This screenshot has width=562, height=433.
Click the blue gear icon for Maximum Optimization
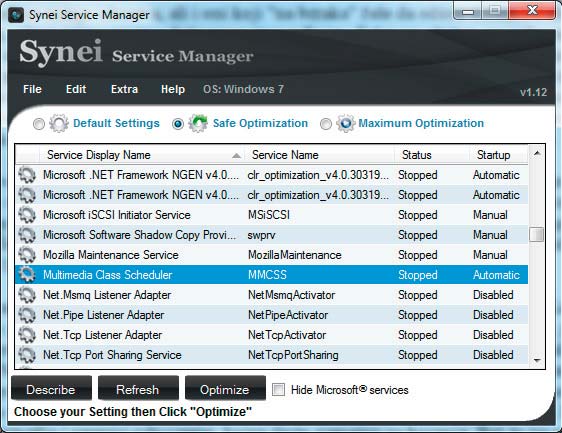[x=345, y=123]
